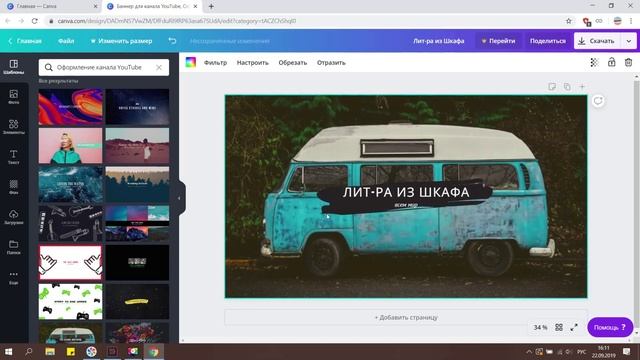
Task: Pick the orange-purple swirl template thumbnail
Action: [x=71, y=107]
